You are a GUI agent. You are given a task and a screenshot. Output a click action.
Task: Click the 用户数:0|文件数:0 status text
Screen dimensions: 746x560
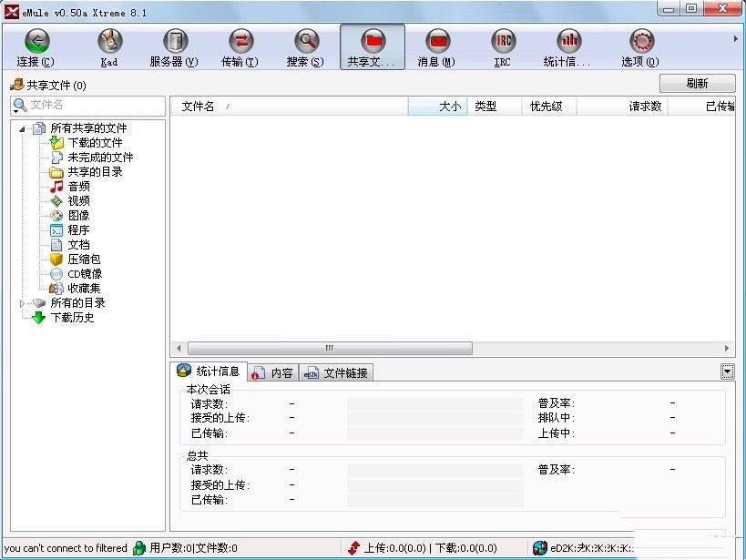tap(193, 548)
